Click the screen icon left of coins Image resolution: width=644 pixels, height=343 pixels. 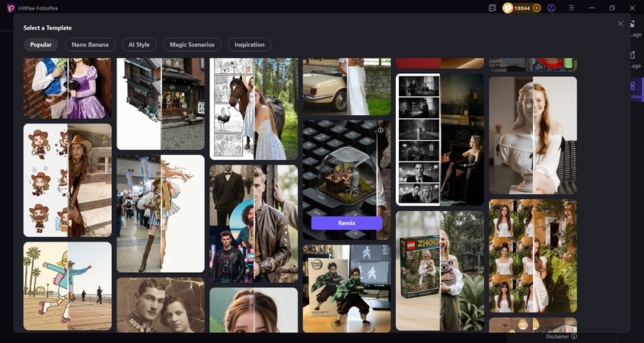click(493, 8)
